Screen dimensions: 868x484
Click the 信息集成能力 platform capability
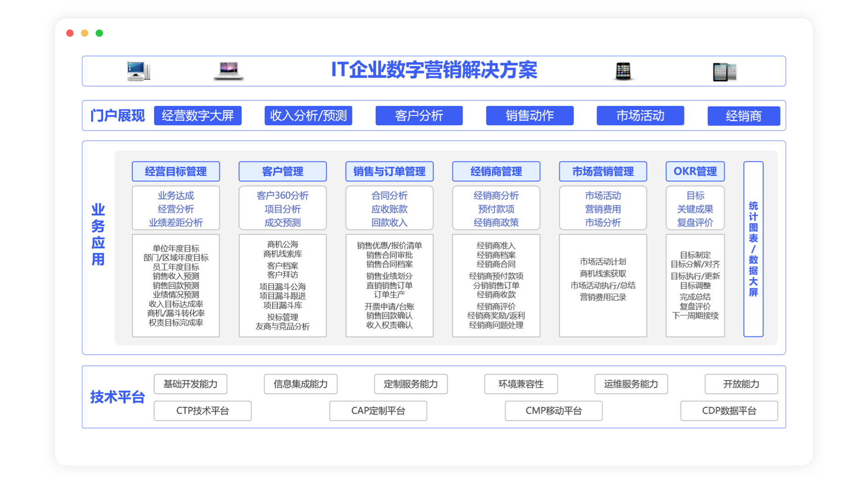[300, 384]
